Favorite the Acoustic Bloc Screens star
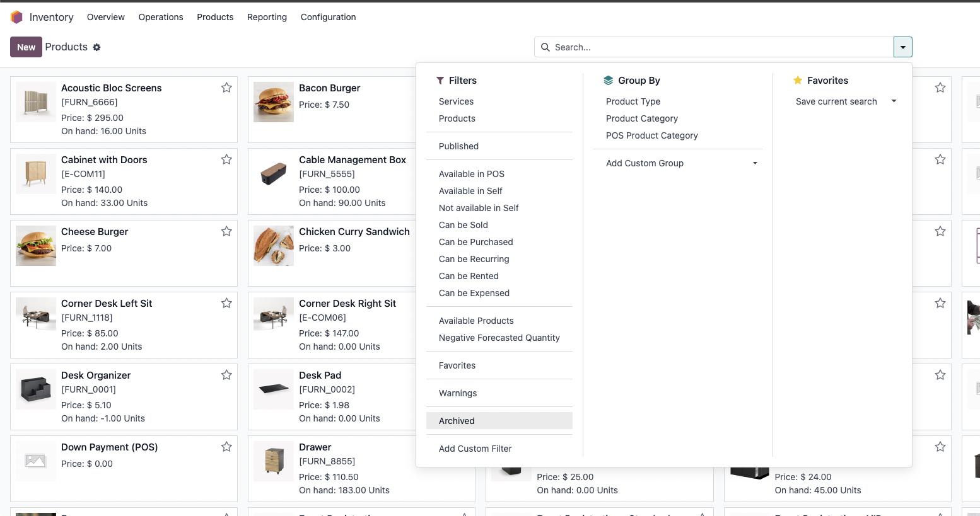 click(226, 88)
